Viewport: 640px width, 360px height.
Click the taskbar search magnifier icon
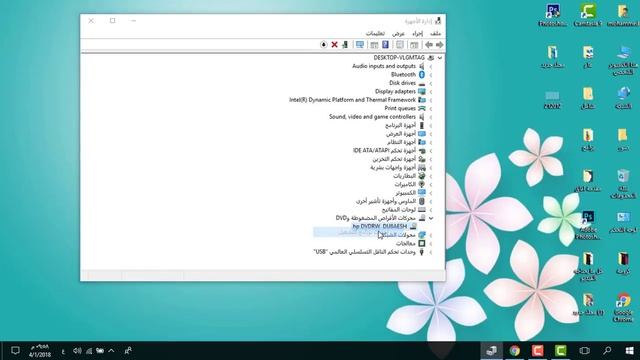coord(607,351)
